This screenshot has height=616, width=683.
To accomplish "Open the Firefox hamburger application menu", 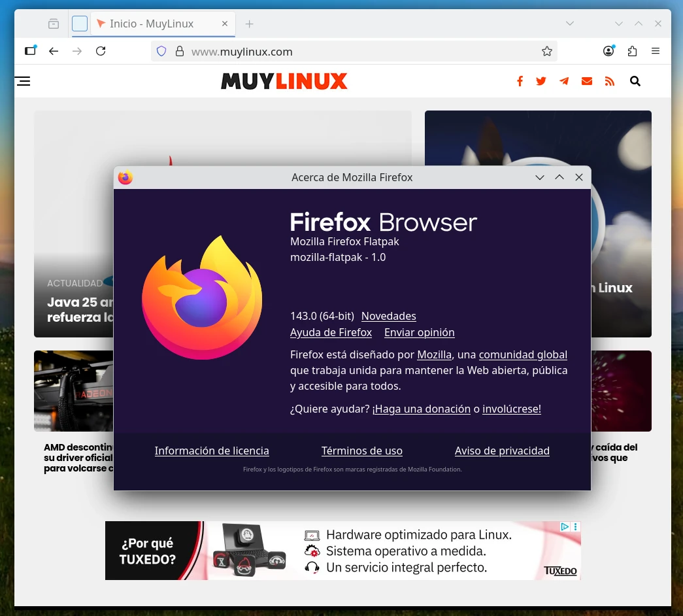I will click(x=656, y=51).
